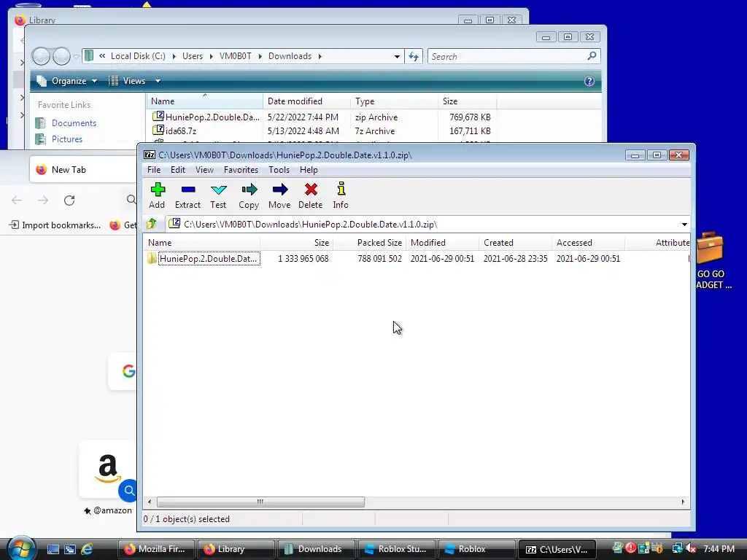Switch to Mozilla Firefox taskbar button
The image size is (747, 560).
pos(156,549)
